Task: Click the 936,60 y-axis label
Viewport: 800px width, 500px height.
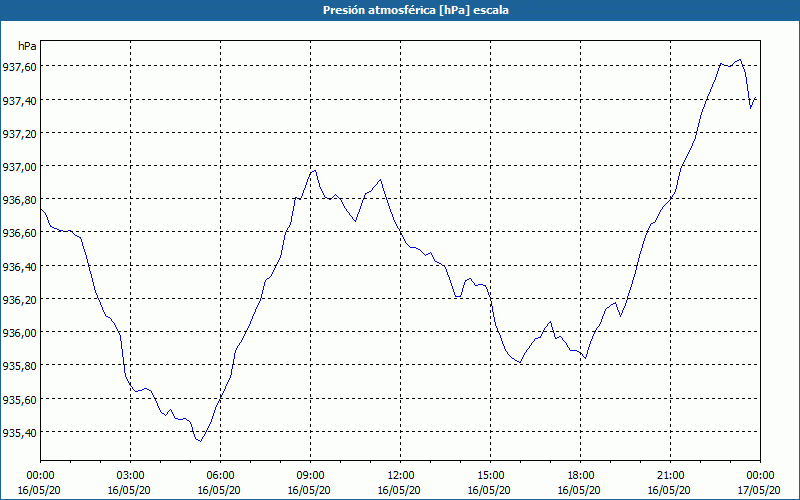Action: click(x=19, y=233)
